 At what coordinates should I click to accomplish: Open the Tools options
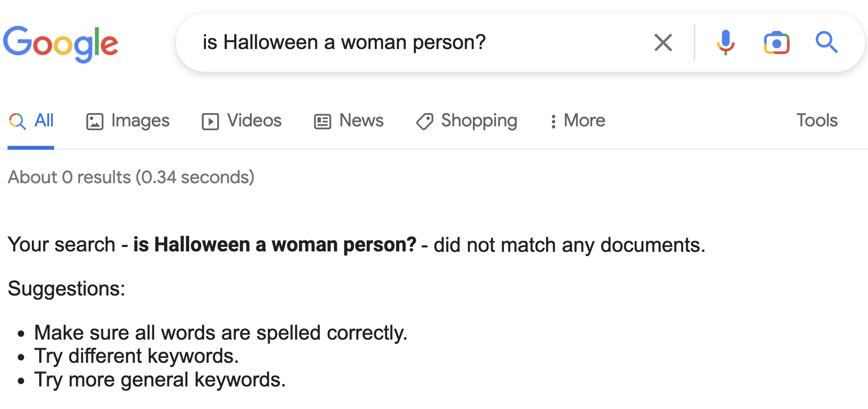(817, 120)
